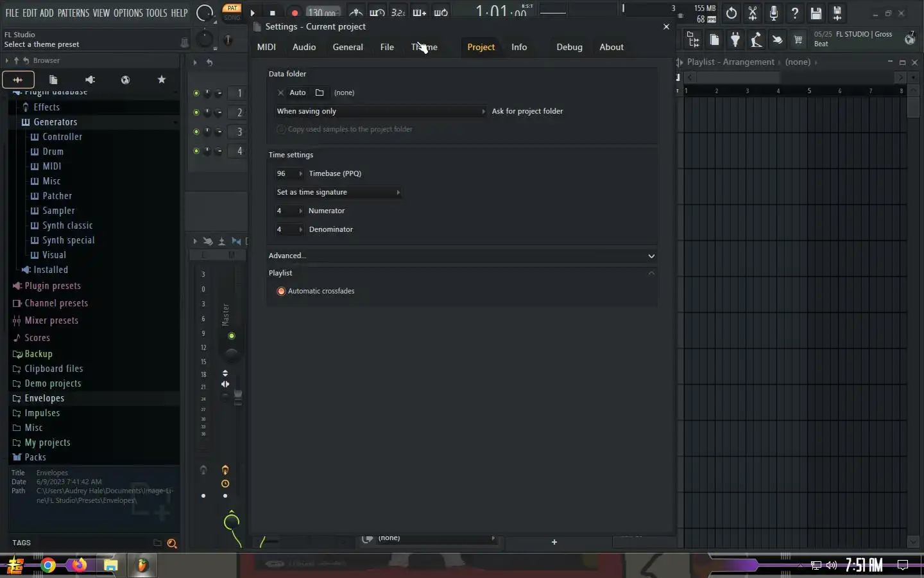This screenshot has height=578, width=924.
Task: Open the About settings tab
Action: 612,47
